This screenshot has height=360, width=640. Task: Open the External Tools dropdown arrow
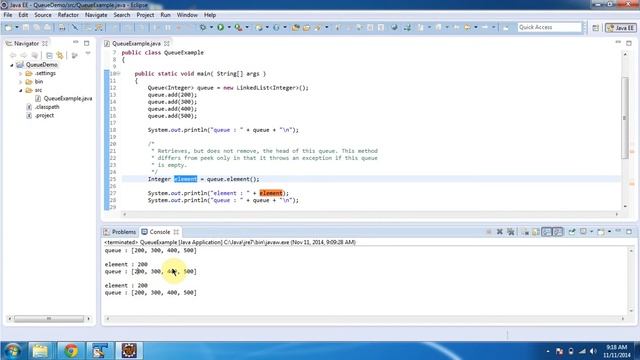coord(247,27)
